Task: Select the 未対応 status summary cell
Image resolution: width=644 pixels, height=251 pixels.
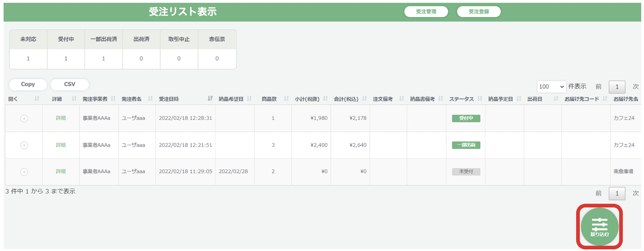Action: [x=28, y=39]
